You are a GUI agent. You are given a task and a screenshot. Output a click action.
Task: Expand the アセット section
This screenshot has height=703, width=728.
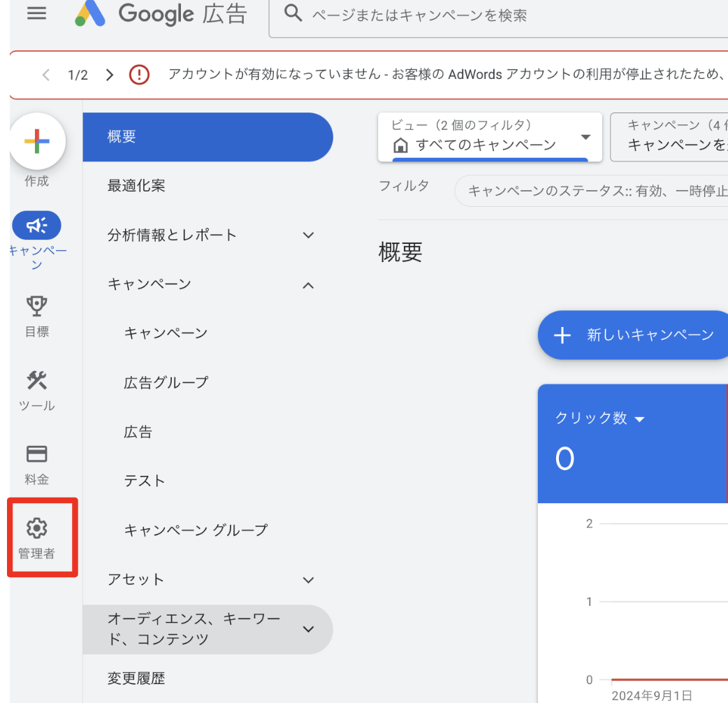tap(208, 579)
